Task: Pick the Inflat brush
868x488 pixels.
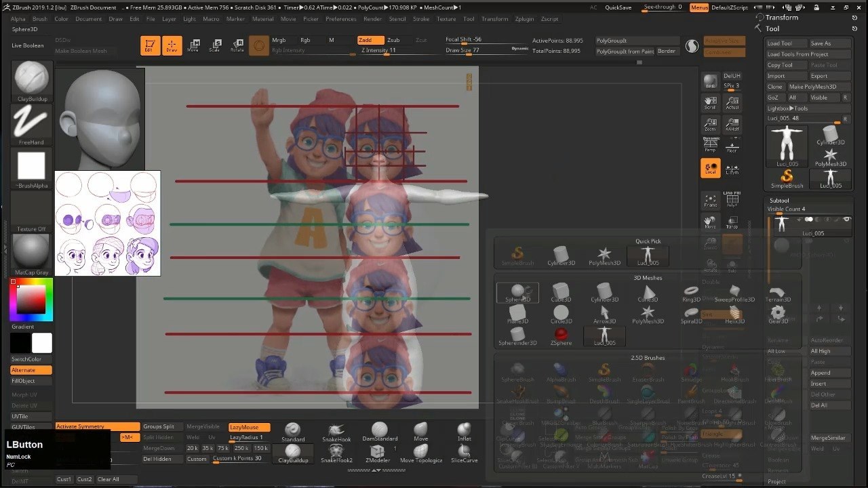Action: point(465,432)
